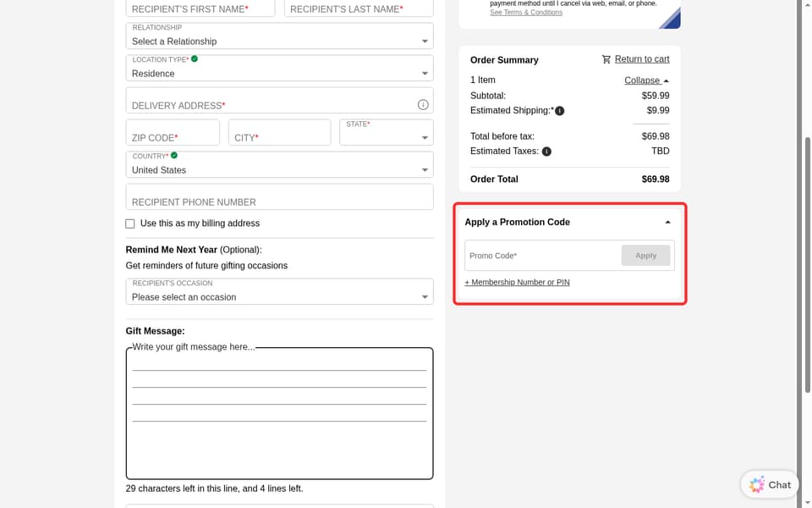The height and width of the screenshot is (508, 812).
Task: Click inside the gift message text area
Action: (x=279, y=413)
